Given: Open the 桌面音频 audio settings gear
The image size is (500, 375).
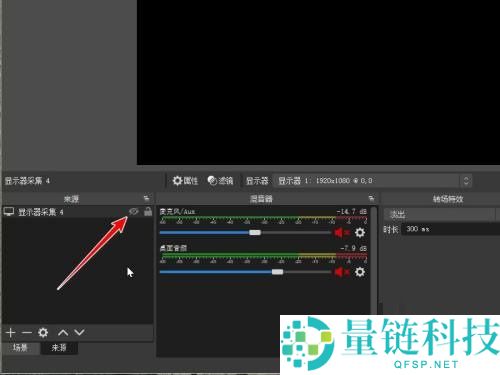Looking at the screenshot, I should point(360,272).
